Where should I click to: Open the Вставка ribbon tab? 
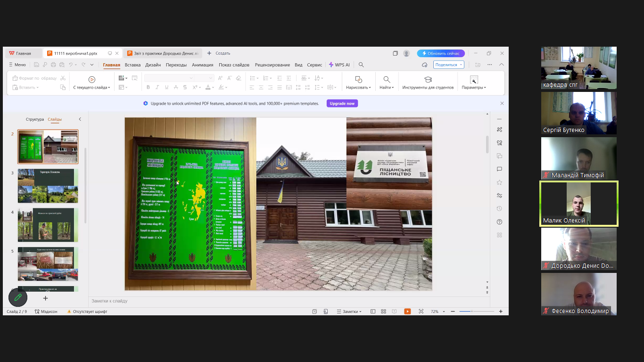pos(132,65)
